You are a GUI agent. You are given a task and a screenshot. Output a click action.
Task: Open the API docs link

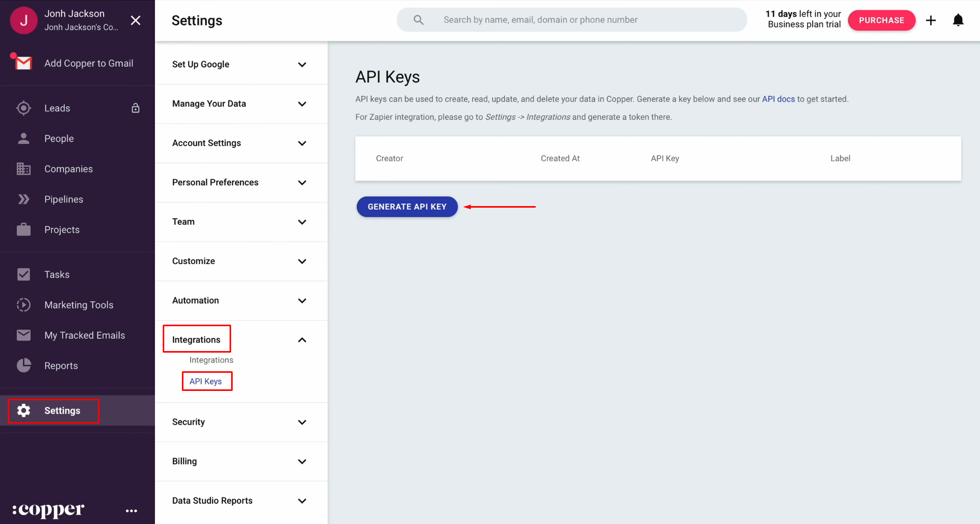click(778, 99)
